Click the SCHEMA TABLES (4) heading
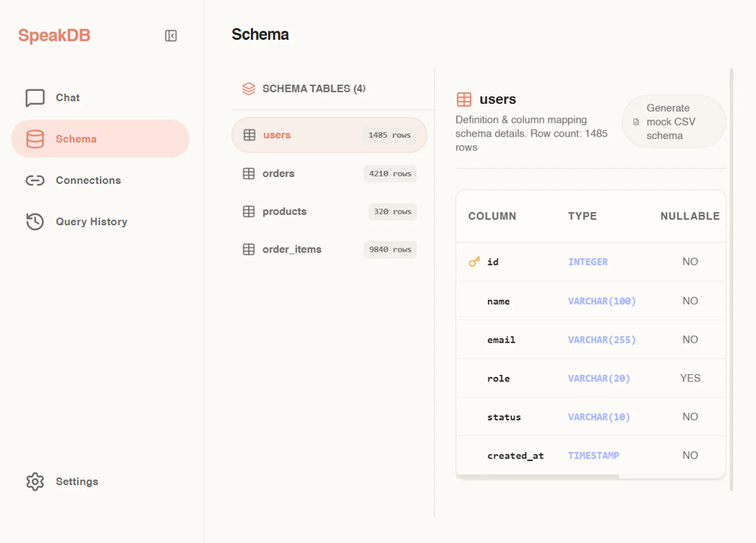 tap(314, 89)
